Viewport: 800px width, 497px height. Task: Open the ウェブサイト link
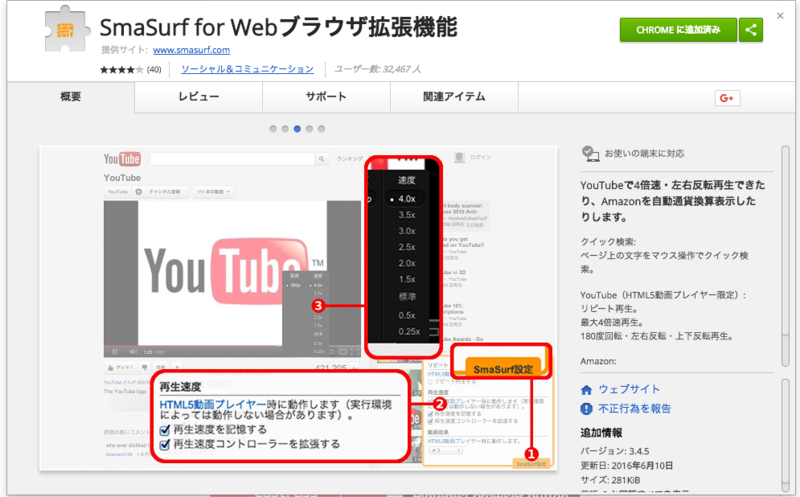tap(629, 389)
